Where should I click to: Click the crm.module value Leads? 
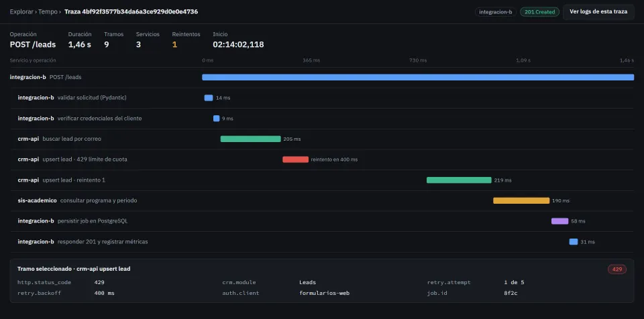click(308, 282)
